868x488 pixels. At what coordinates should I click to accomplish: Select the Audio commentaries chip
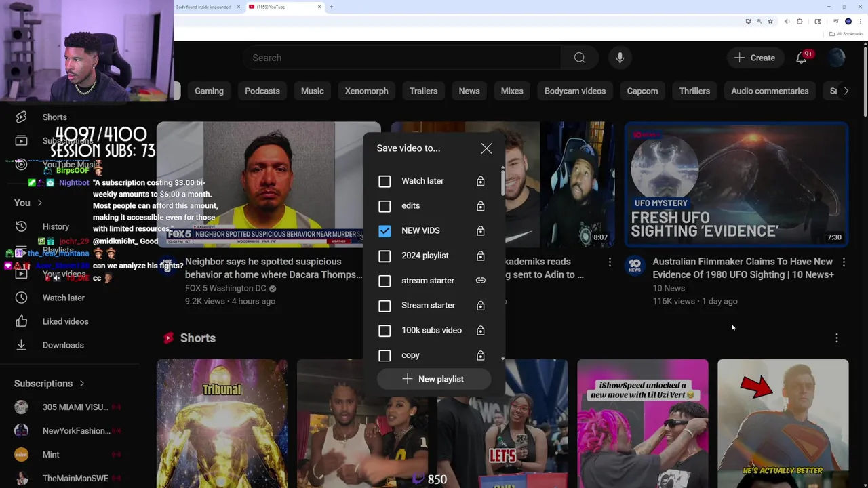click(770, 91)
